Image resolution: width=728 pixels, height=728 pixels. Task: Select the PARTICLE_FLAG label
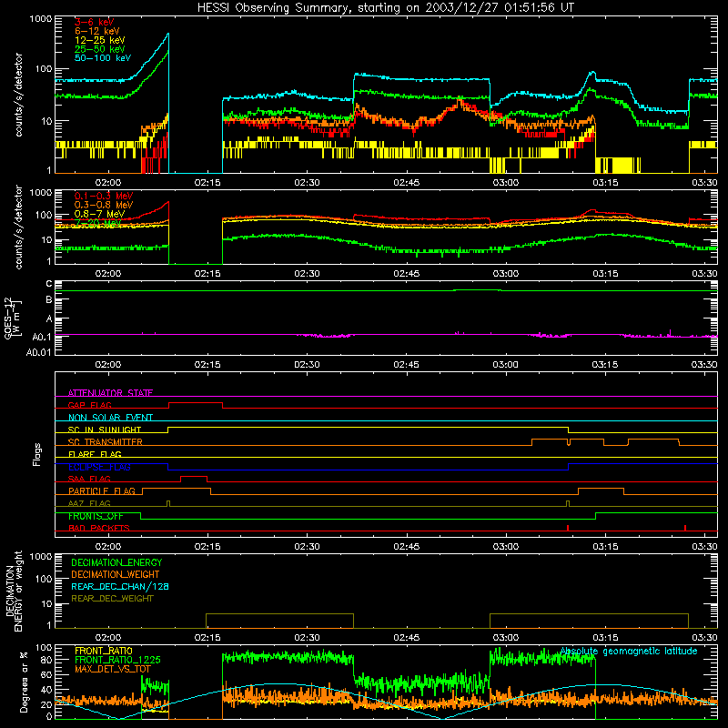coord(102,490)
